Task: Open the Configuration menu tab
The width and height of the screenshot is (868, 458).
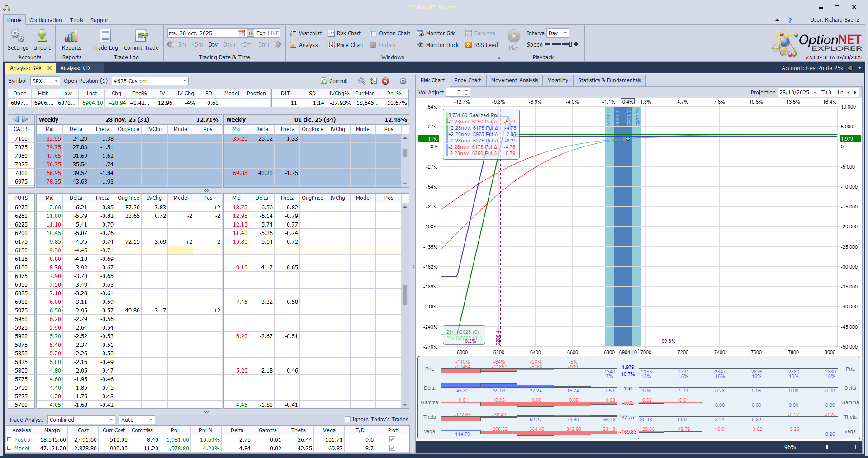Action: pos(45,20)
